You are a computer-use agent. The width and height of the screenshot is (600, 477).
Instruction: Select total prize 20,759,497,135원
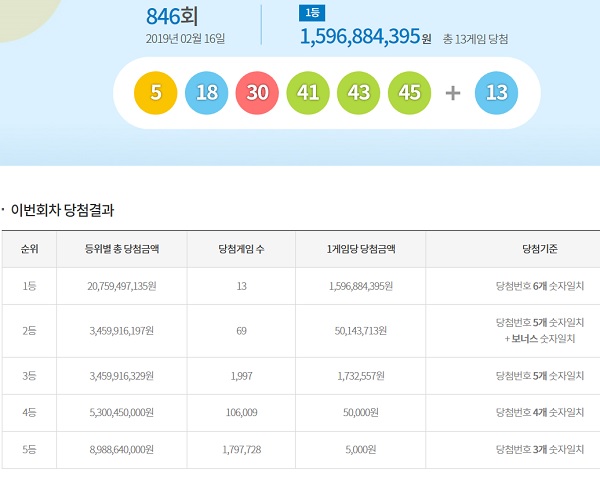[x=122, y=286]
